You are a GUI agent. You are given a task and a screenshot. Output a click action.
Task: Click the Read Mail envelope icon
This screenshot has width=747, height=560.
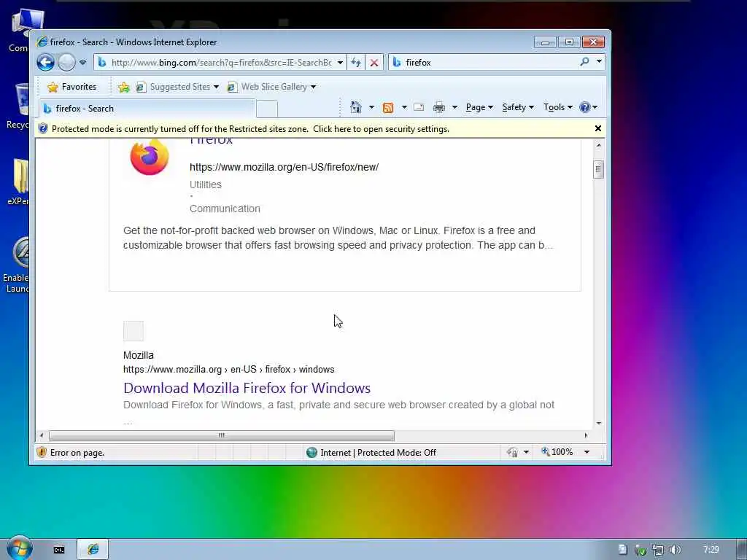[419, 107]
